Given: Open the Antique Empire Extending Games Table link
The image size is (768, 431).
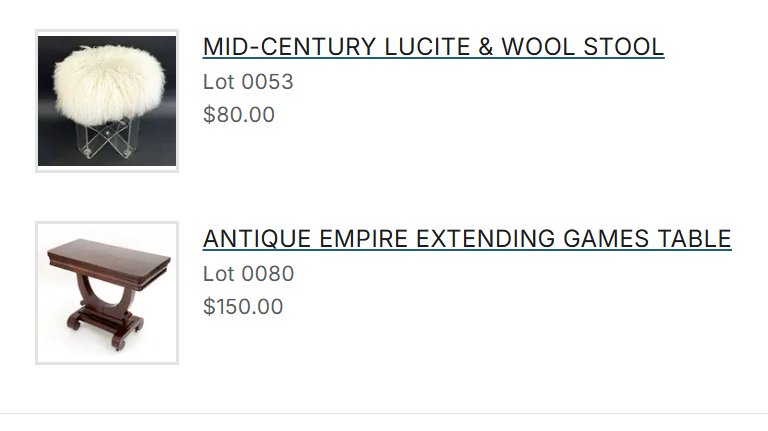Looking at the screenshot, I should 467,239.
